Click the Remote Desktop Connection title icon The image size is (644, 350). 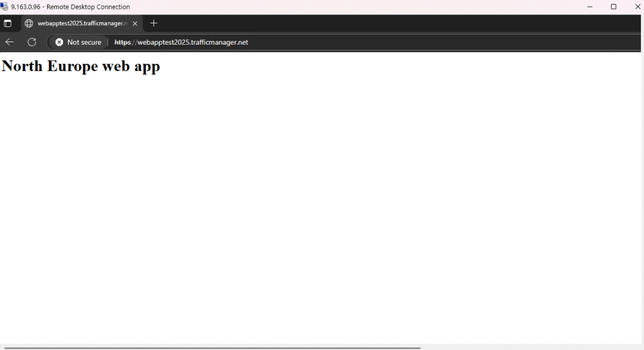(4, 7)
